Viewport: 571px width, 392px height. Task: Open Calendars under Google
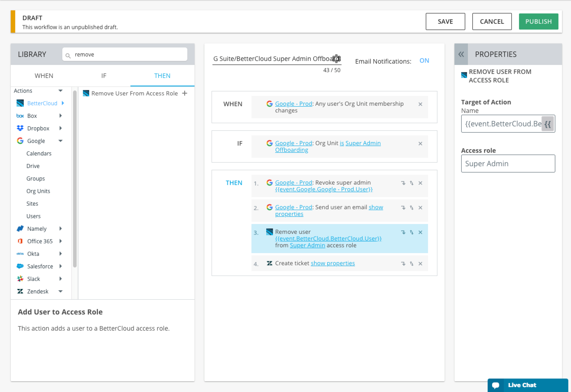tap(39, 153)
